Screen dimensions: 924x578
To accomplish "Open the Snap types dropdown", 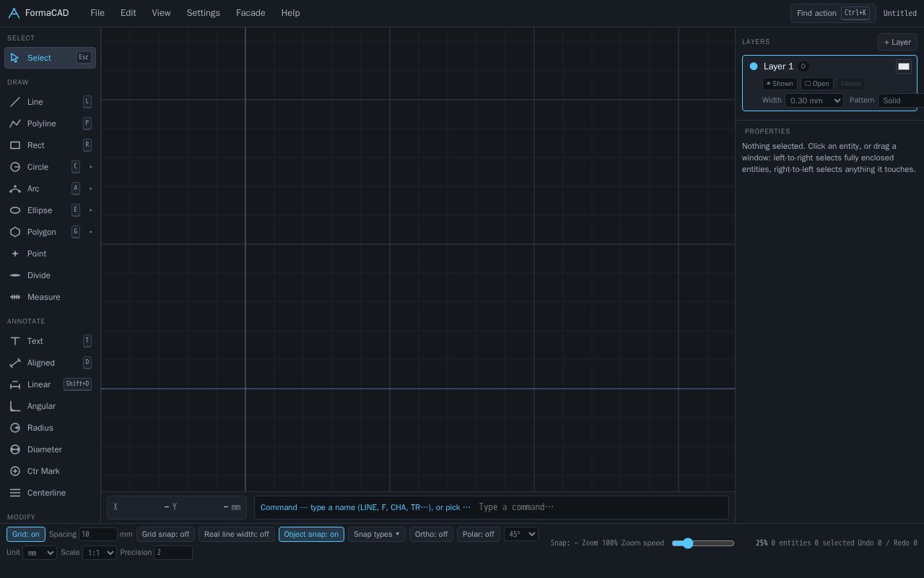I will [x=377, y=534].
